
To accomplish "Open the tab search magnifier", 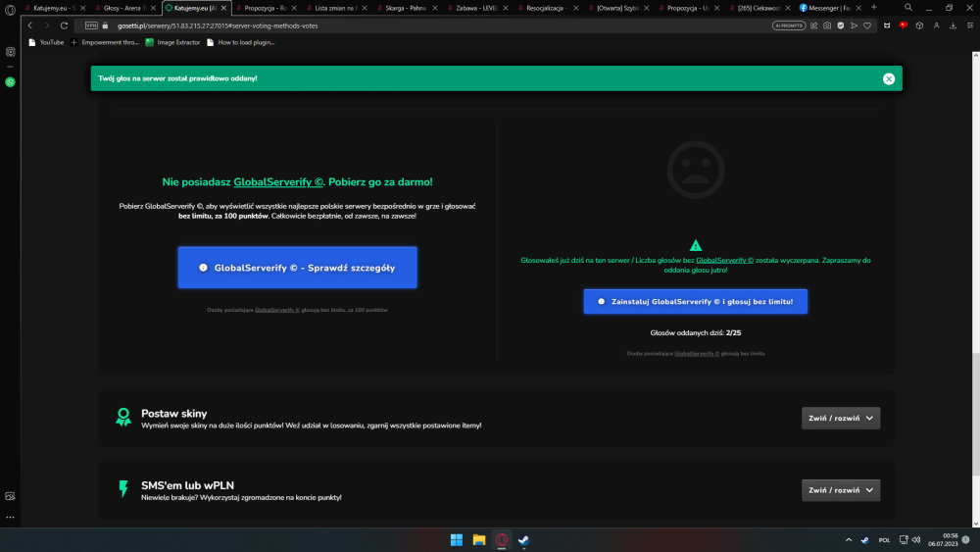I will click(908, 8).
